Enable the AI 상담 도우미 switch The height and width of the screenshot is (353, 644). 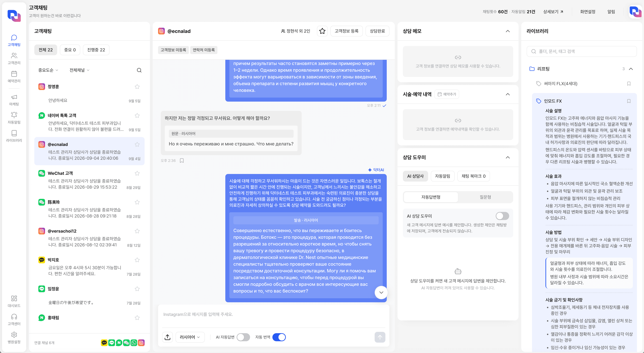(x=502, y=216)
